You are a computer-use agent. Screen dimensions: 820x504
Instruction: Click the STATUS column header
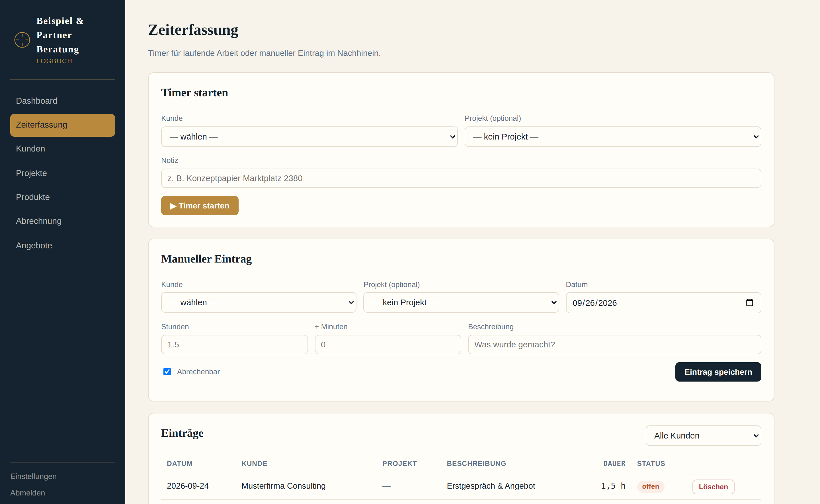651,463
